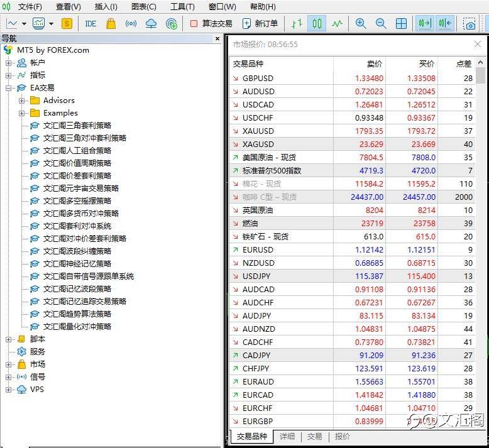Click the 卖价 column header

[360, 64]
